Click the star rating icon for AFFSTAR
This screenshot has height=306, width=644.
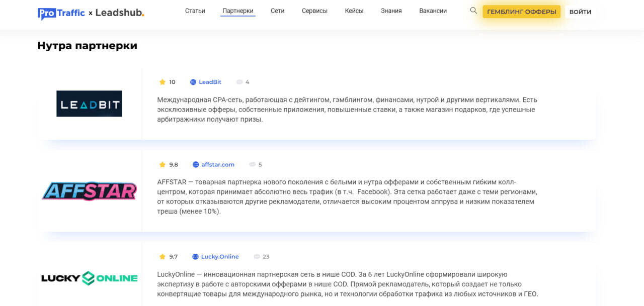(x=163, y=164)
